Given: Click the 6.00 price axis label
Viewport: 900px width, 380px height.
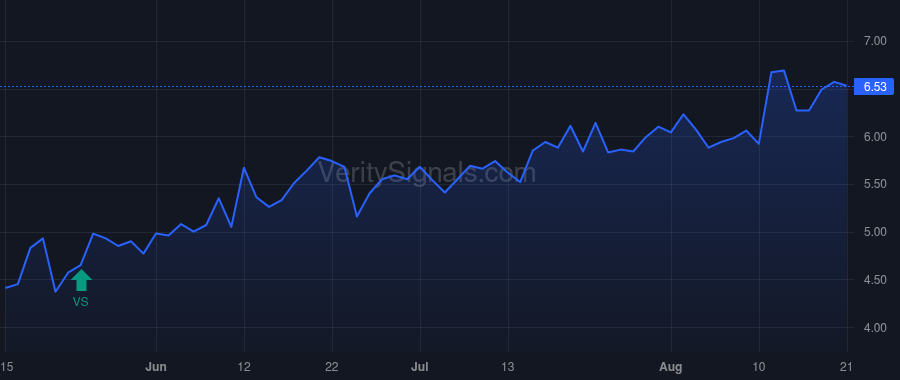Looking at the screenshot, I should coord(875,137).
